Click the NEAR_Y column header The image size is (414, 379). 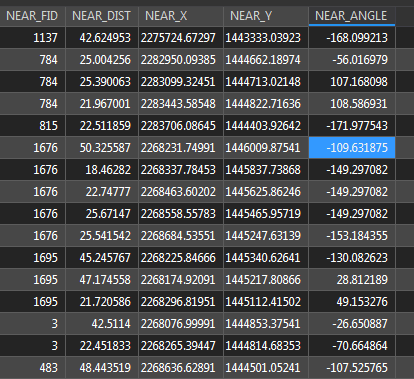click(x=265, y=16)
